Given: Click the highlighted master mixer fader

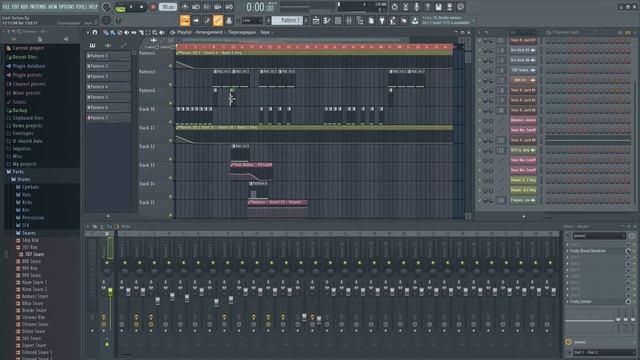Looking at the screenshot, I should point(110,291).
